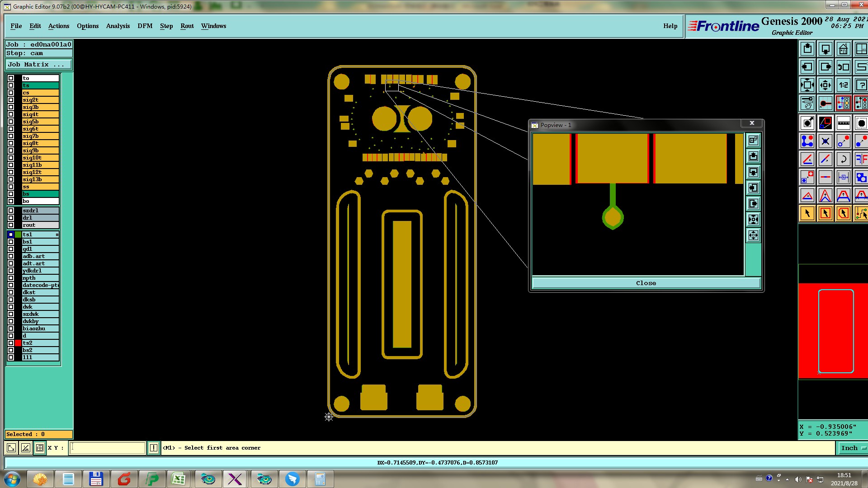Click the question mark help icon
Viewport: 868px width, 488px height.
pos(861,85)
